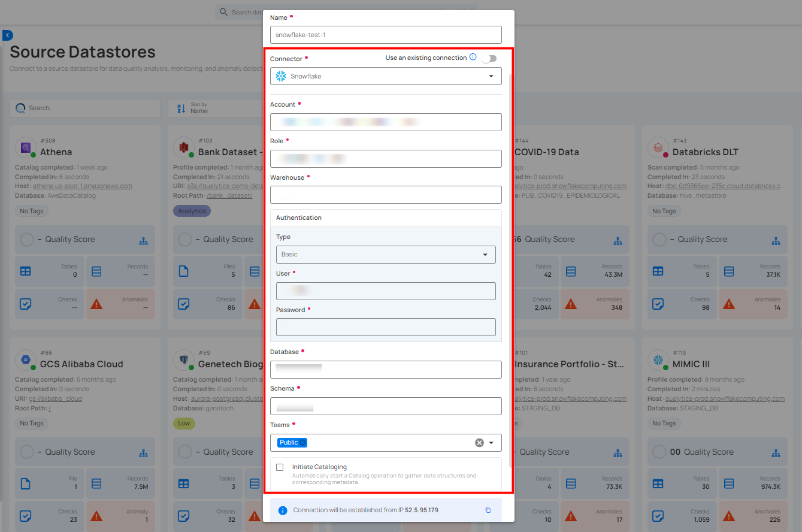Click the Name input field
Viewport: 802px width, 532px height.
coord(386,35)
